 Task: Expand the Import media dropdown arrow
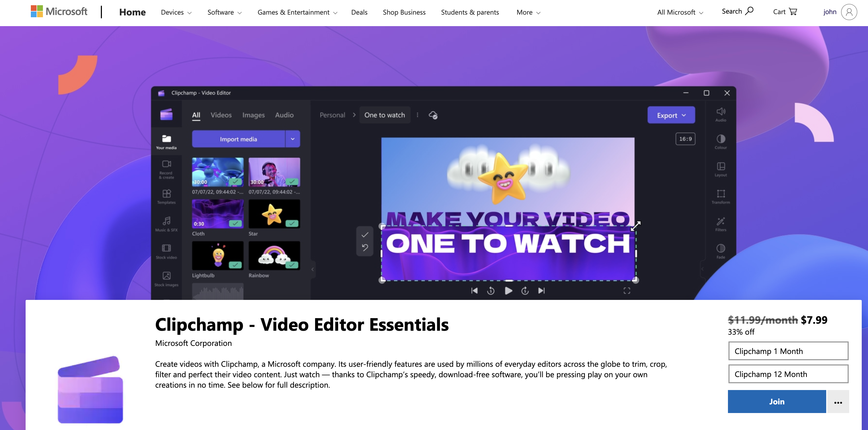pyautogui.click(x=293, y=139)
